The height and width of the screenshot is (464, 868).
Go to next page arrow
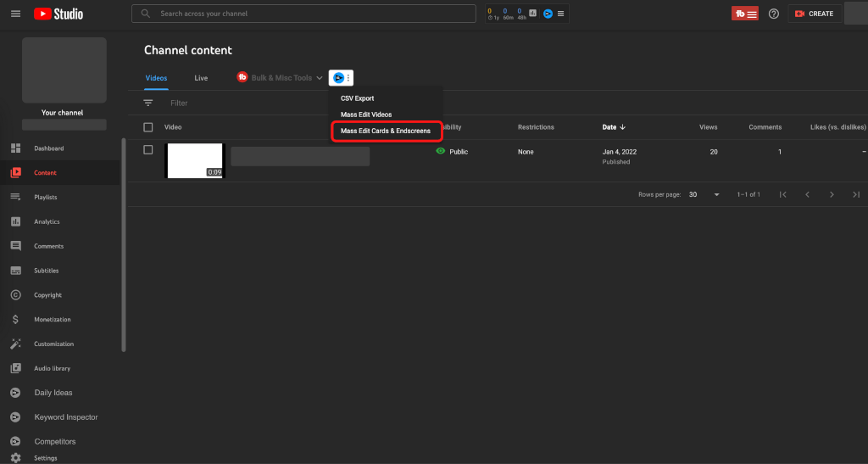832,194
